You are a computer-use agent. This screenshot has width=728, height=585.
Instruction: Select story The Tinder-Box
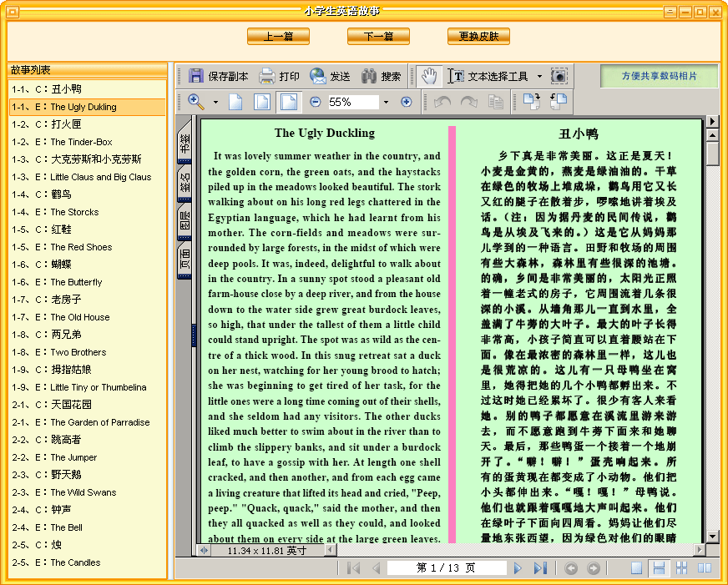pyautogui.click(x=88, y=142)
